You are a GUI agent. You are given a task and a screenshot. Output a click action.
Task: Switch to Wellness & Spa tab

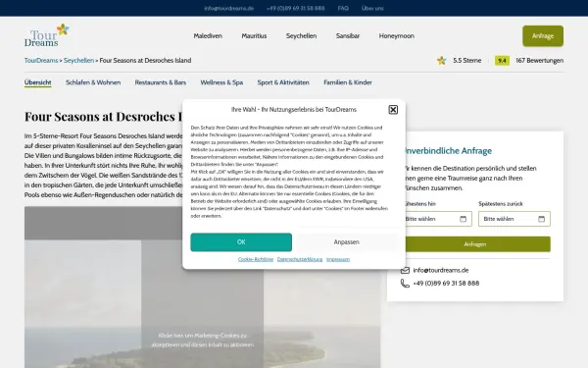221,82
